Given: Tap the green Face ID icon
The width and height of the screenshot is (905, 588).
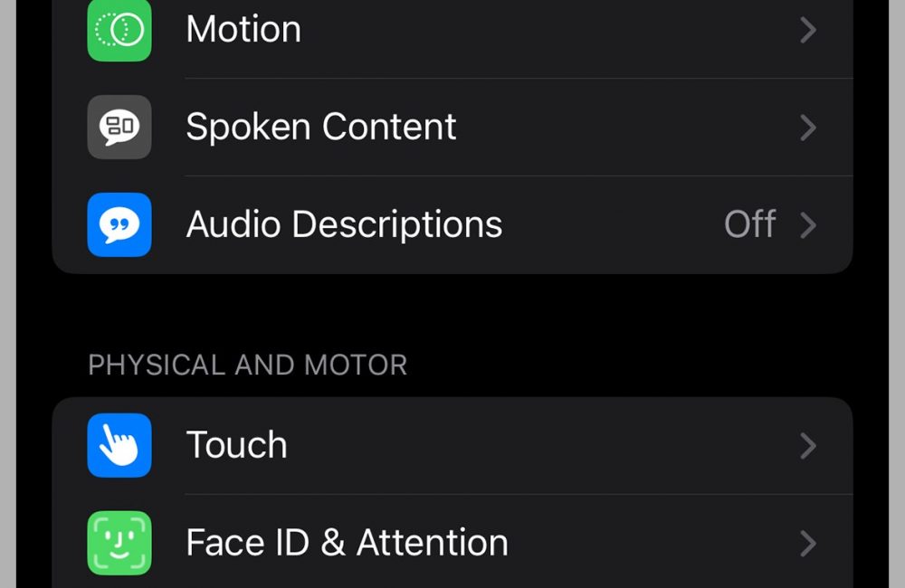Looking at the screenshot, I should (x=119, y=543).
